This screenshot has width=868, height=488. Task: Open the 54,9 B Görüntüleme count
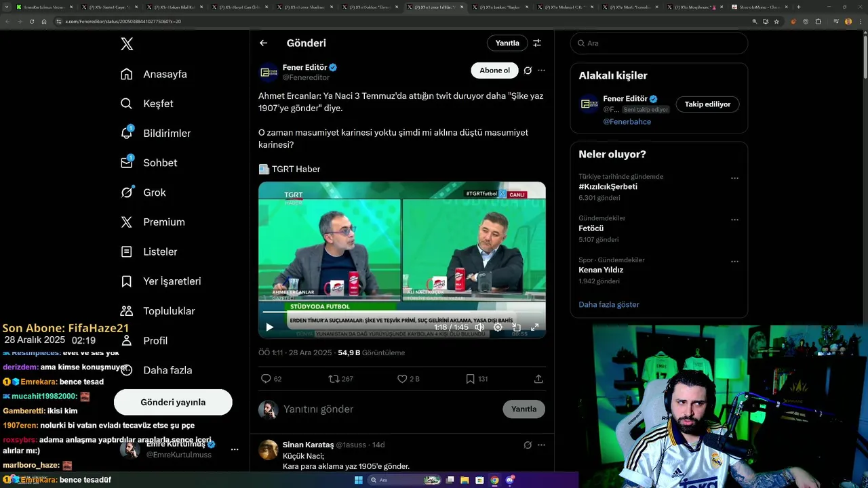tap(372, 352)
